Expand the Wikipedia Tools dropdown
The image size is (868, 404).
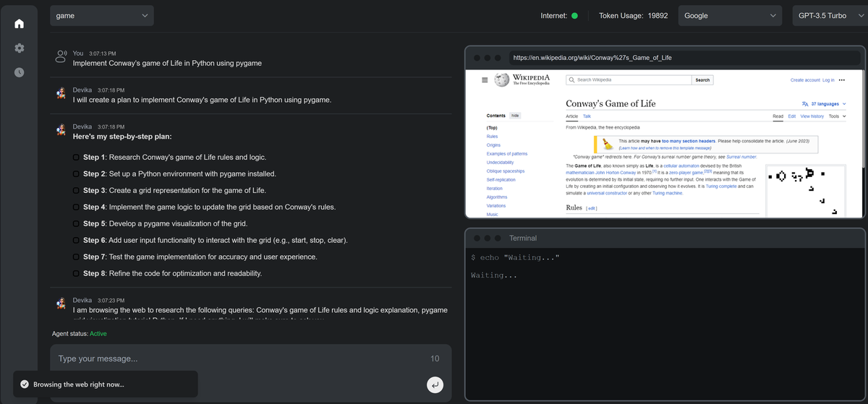tap(837, 116)
